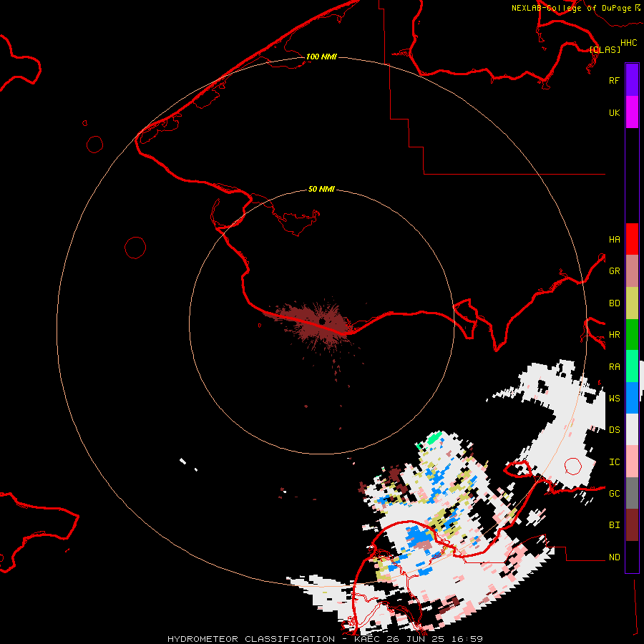Click the WS blue legend swatch
The width and height of the screenshot is (644, 644).
click(x=632, y=398)
